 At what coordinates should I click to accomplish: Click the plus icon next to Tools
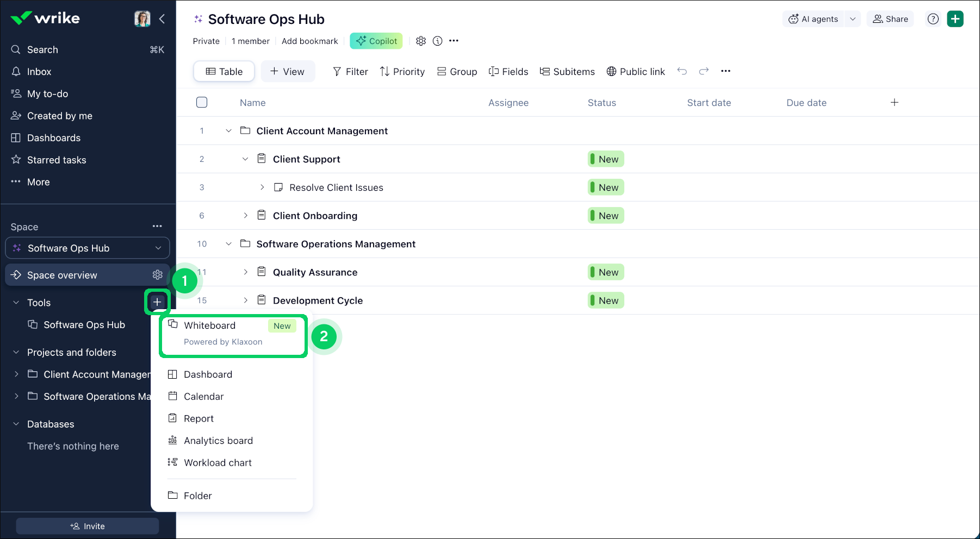[157, 302]
